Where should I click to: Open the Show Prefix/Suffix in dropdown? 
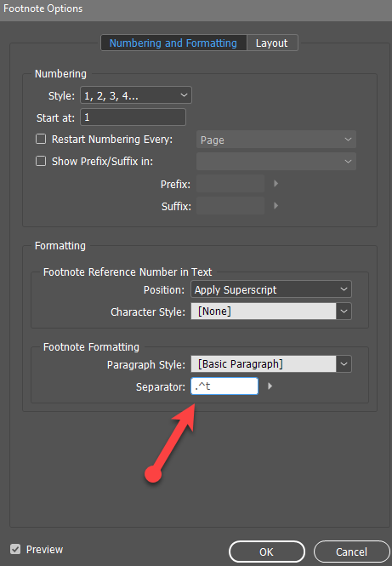[276, 162]
